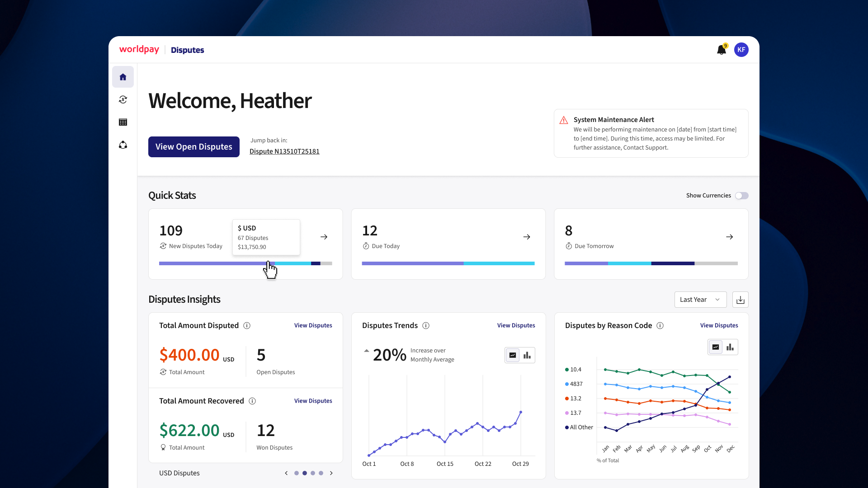This screenshot has height=488, width=868.
Task: Select third carousel dot
Action: pyautogui.click(x=313, y=473)
